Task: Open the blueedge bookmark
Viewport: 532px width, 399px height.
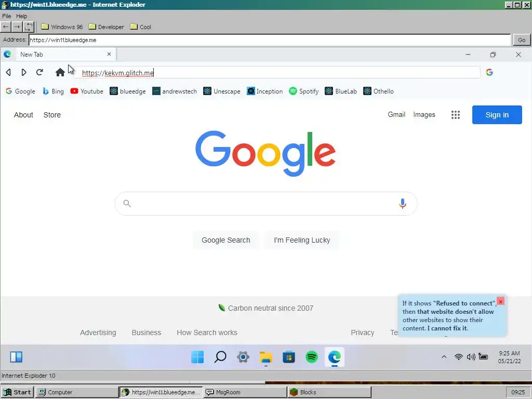Action: (128, 91)
